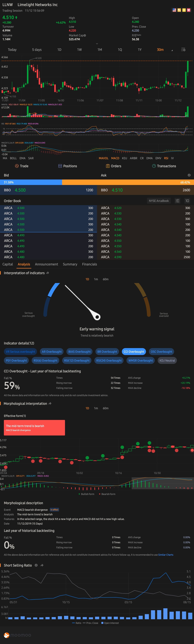Tap the blue bid 31.58% ratio bar
The image size is (194, 644).
pos(31,182)
